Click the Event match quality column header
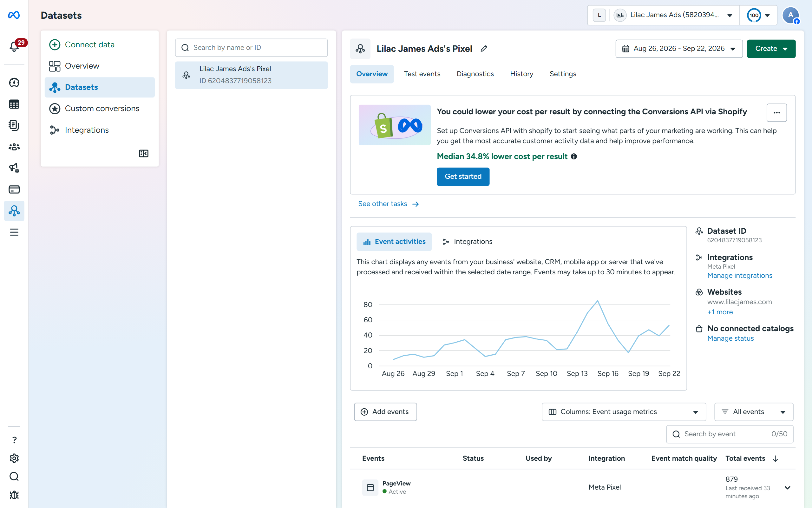 pos(684,458)
